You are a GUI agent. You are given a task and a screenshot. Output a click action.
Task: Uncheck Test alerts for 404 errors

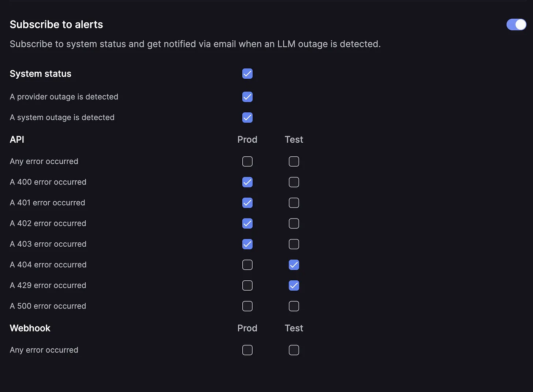[x=294, y=265]
